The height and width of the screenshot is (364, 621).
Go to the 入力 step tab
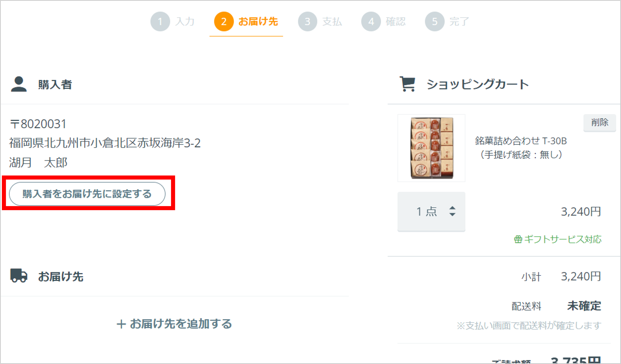(172, 21)
